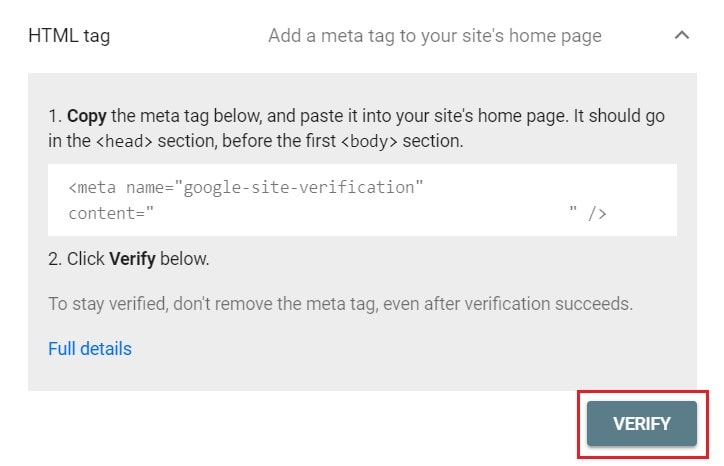Click inside the white meta tag code box
The height and width of the screenshot is (466, 724).
[x=362, y=200]
